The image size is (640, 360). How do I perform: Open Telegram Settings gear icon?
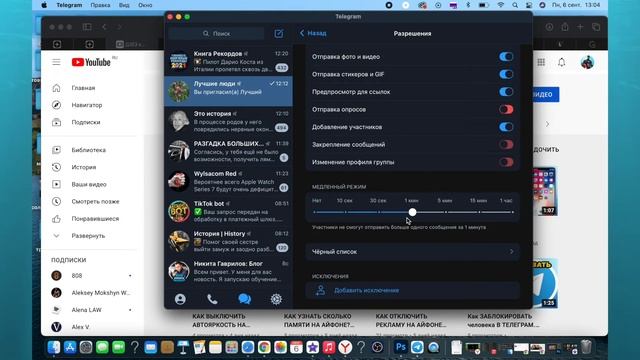(x=276, y=299)
